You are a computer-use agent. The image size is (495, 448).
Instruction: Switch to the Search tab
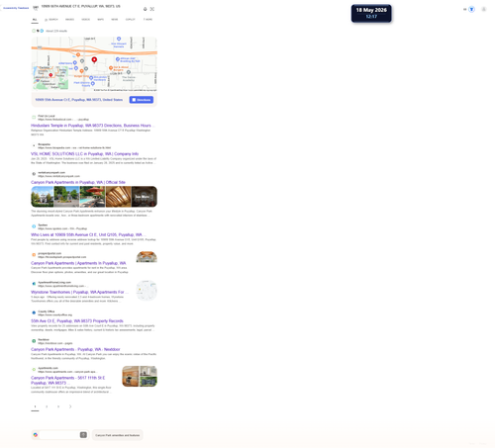[51, 20]
